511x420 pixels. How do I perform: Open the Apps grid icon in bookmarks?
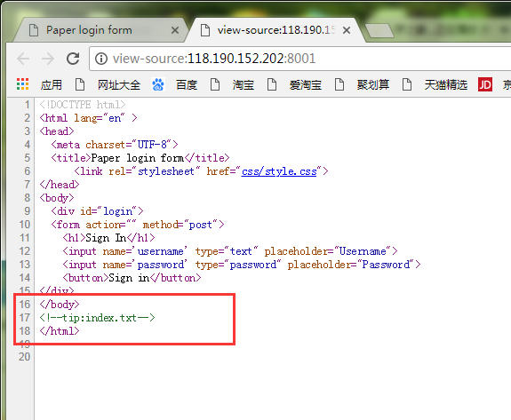click(x=22, y=84)
